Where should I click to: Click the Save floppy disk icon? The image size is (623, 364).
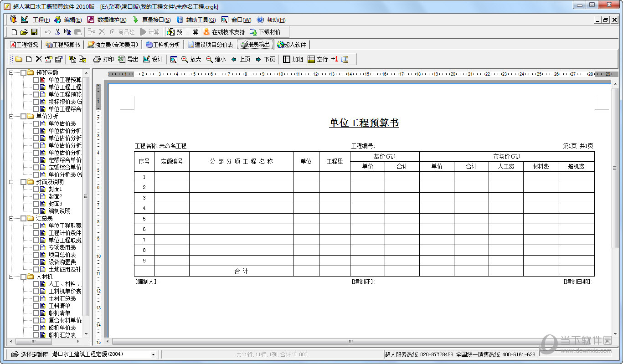point(34,32)
